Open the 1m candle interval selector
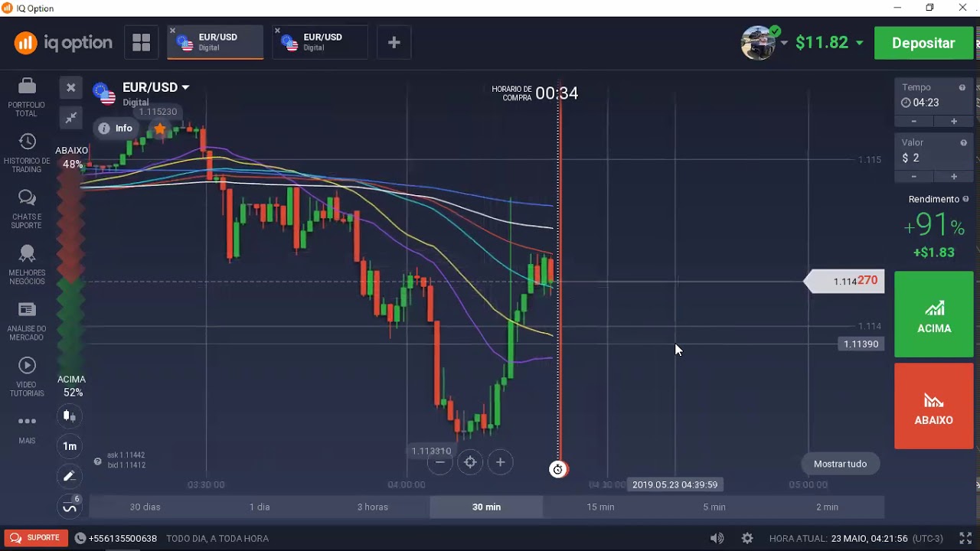The image size is (980, 551). tap(70, 446)
